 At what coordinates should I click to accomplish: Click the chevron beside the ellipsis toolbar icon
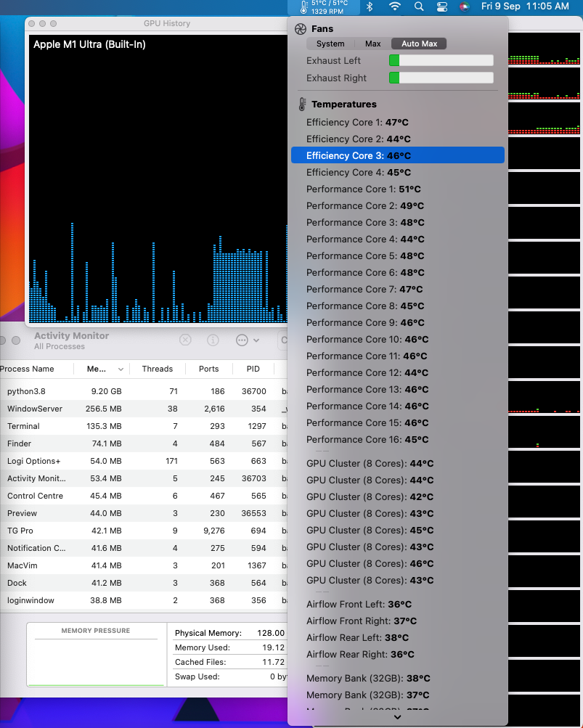[x=256, y=340]
